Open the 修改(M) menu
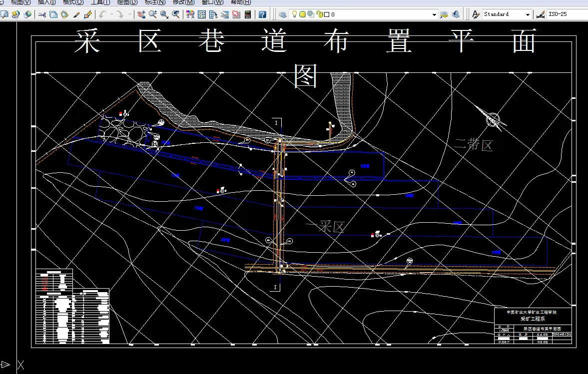The width and height of the screenshot is (588, 374). tap(184, 2)
